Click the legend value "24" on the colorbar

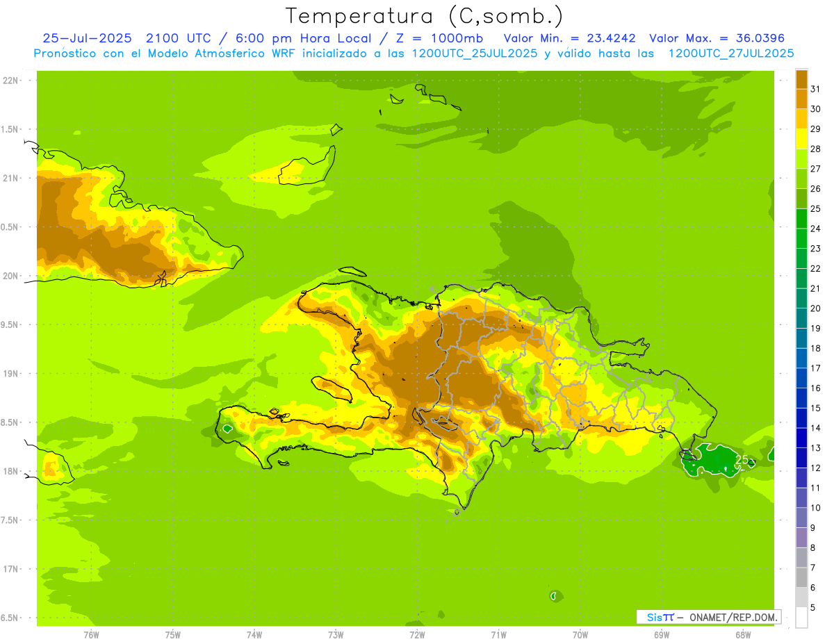[815, 229]
